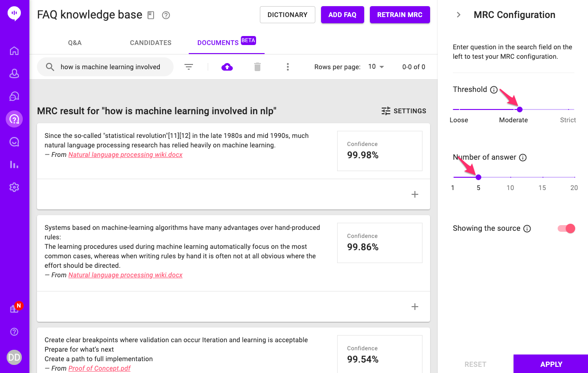Click the trash delete icon

(x=257, y=67)
